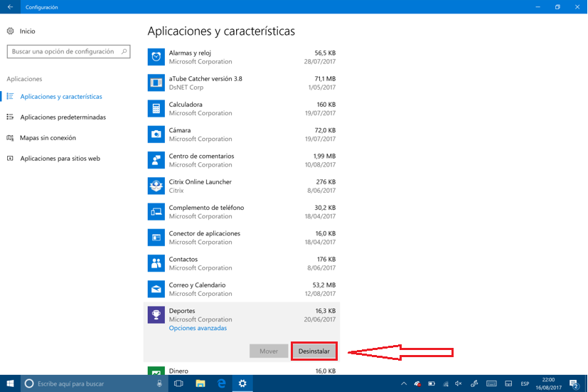Click the Deportes trophy icon
This screenshot has height=392, width=588.
tap(156, 314)
